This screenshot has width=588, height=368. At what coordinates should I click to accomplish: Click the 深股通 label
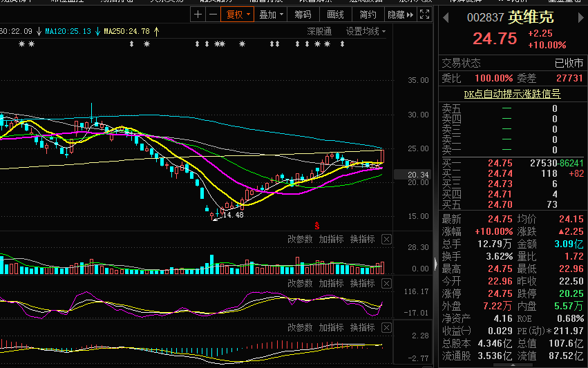tap(319, 32)
